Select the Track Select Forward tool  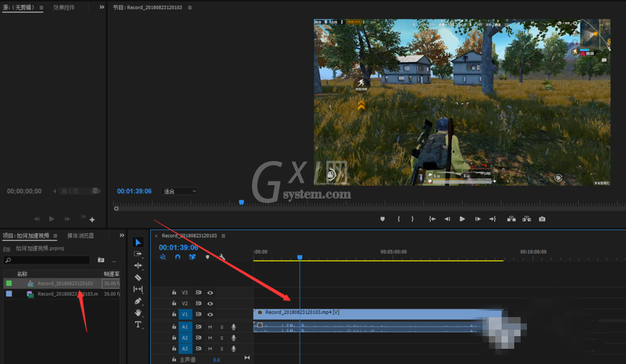pos(138,254)
